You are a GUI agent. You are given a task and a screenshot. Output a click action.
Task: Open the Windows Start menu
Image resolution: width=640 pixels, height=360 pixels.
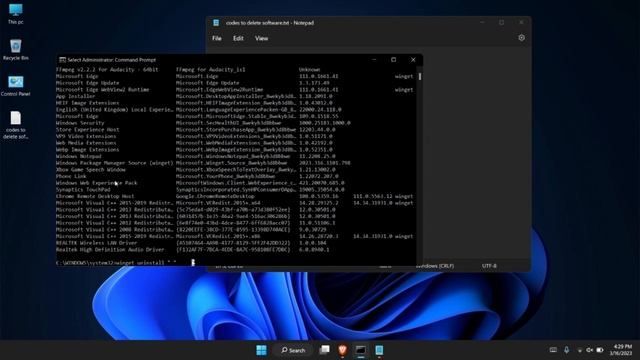point(261,350)
